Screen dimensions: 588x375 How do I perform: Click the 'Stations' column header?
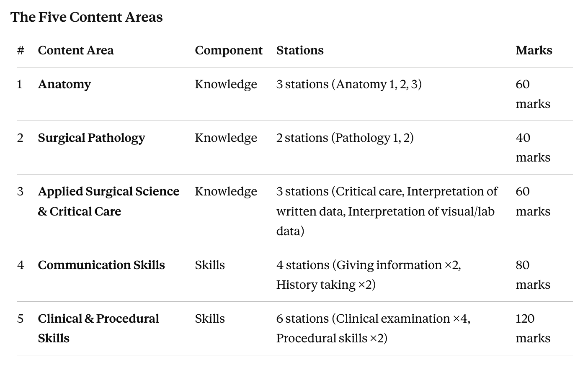coord(300,50)
